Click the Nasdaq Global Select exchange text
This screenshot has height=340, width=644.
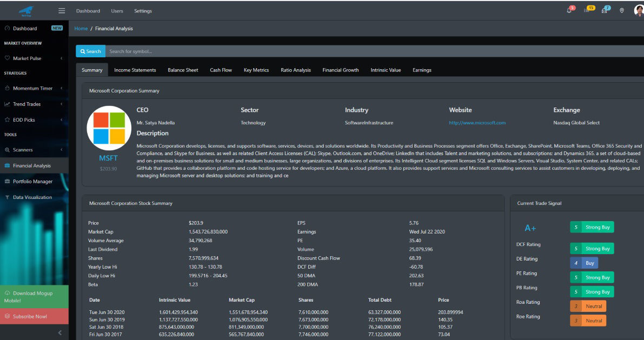click(576, 123)
